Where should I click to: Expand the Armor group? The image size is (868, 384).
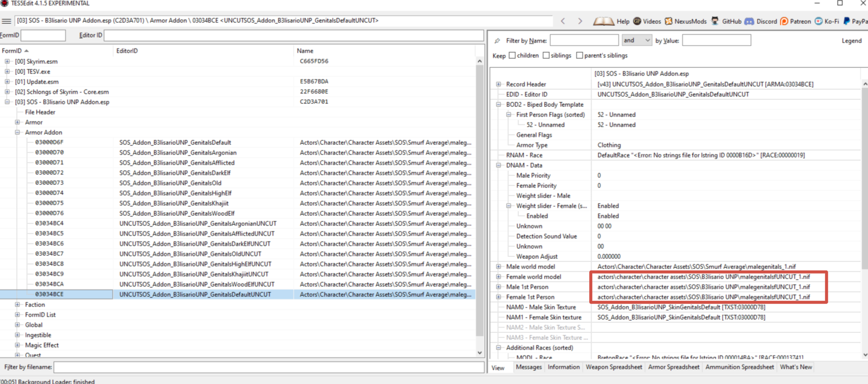click(x=17, y=122)
